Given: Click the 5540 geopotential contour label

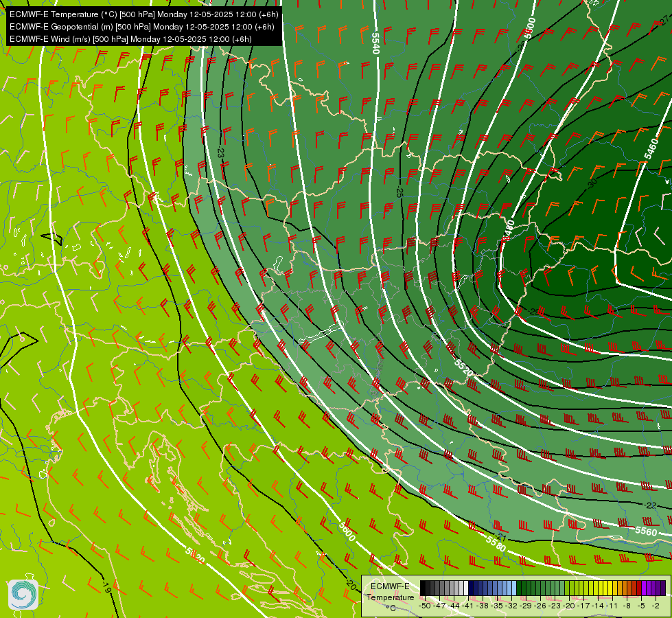Looking at the screenshot, I should 375,43.
